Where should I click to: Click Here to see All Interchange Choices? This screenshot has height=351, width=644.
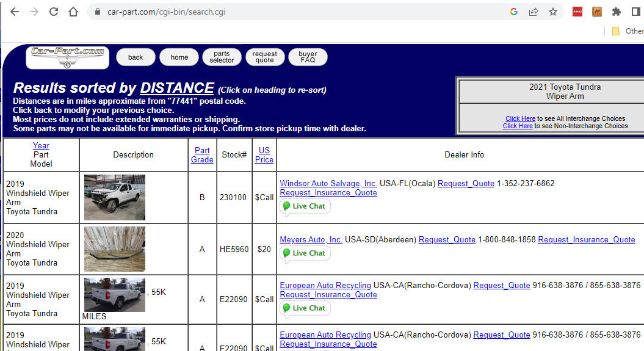(x=520, y=118)
